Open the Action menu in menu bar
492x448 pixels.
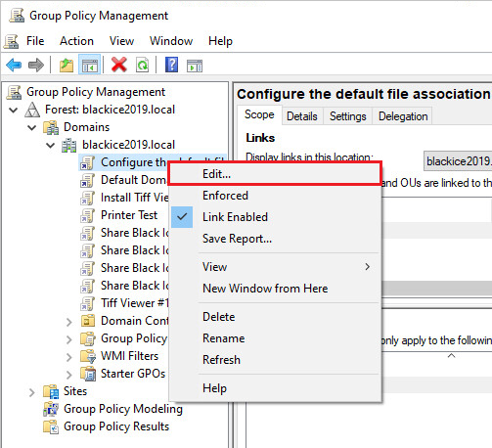click(x=76, y=41)
